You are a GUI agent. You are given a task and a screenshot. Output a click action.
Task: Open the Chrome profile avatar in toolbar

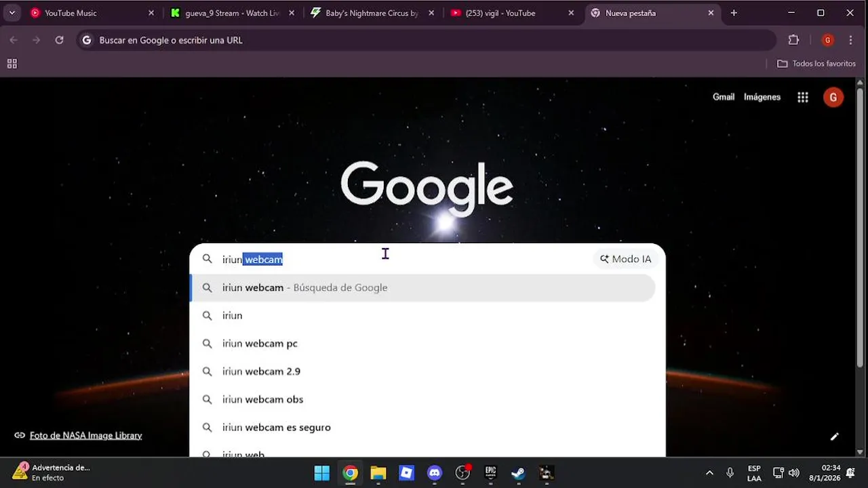(x=827, y=40)
